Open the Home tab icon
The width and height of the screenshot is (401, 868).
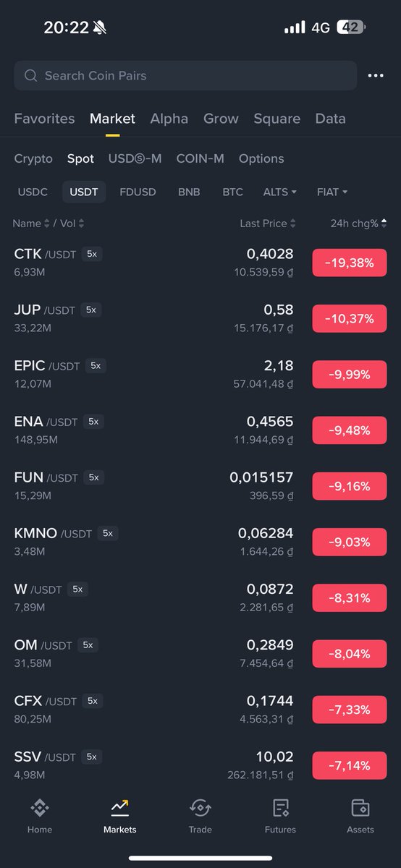pos(40,808)
